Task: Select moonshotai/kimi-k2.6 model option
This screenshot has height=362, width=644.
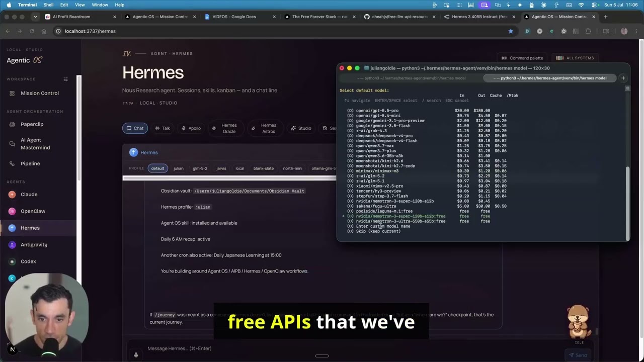Action: point(375,161)
